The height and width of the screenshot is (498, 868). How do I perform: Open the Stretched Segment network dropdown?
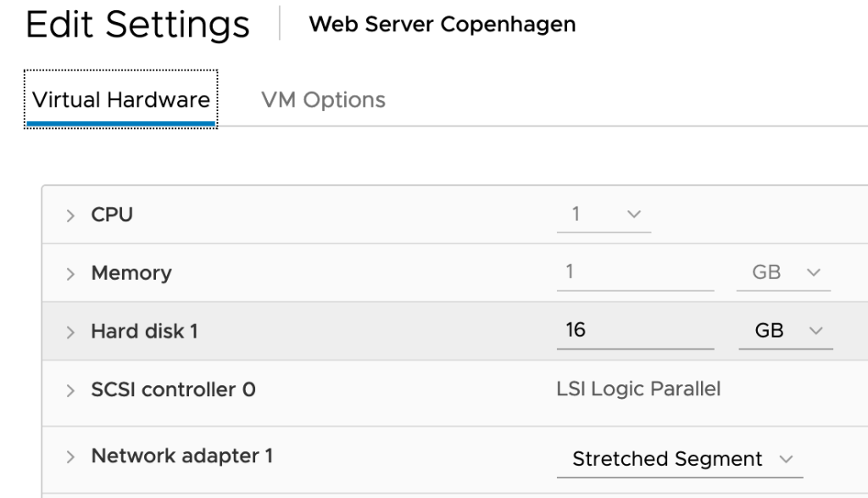point(682,459)
